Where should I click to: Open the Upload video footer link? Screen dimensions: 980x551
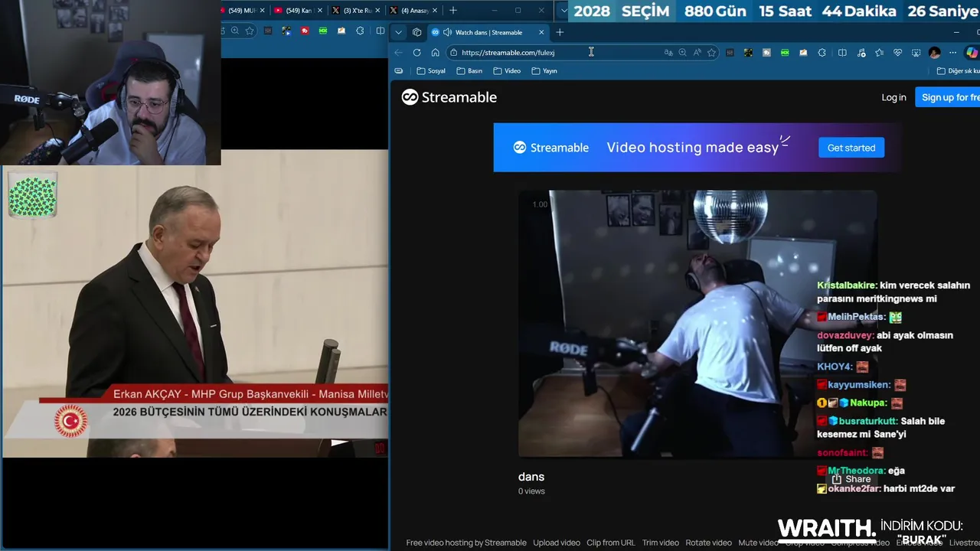pos(557,543)
